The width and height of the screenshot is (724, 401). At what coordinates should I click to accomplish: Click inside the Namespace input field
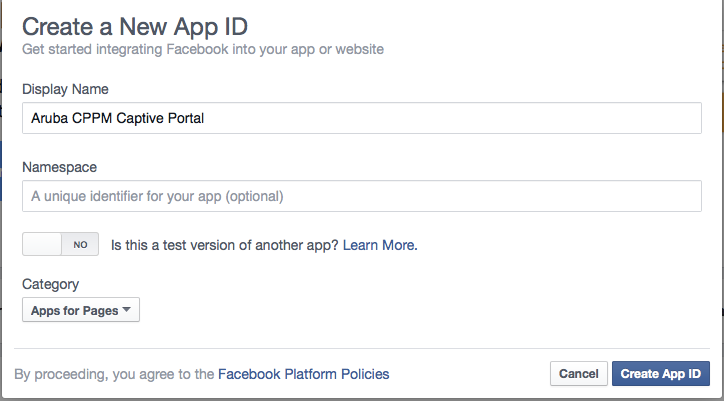pyautogui.click(x=362, y=196)
